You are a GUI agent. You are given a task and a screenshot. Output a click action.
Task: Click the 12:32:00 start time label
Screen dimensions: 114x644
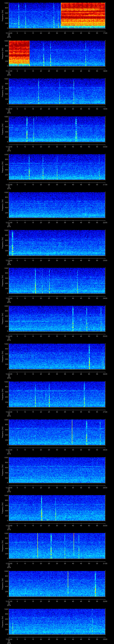pos(9,639)
